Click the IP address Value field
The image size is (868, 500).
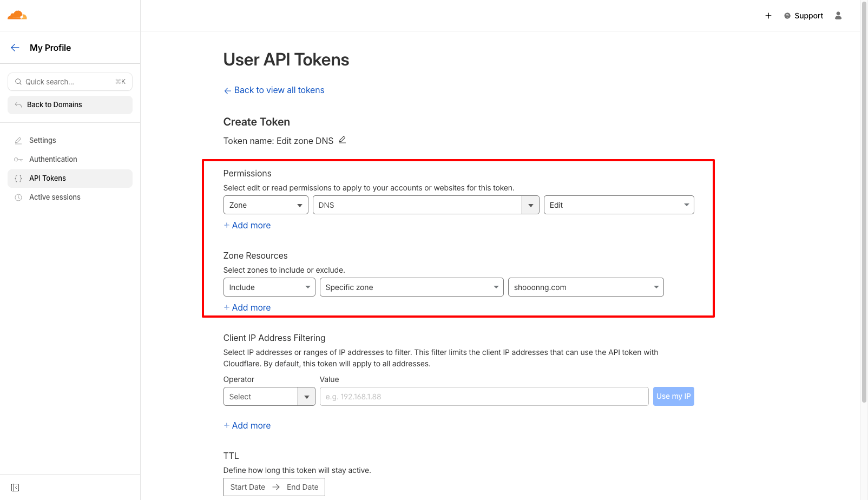[484, 397]
